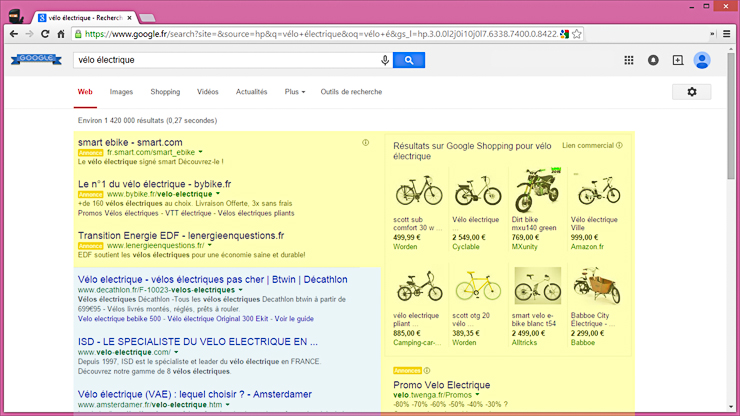Click the page vertical scrollbar
This screenshot has width=740, height=416.
click(x=731, y=116)
